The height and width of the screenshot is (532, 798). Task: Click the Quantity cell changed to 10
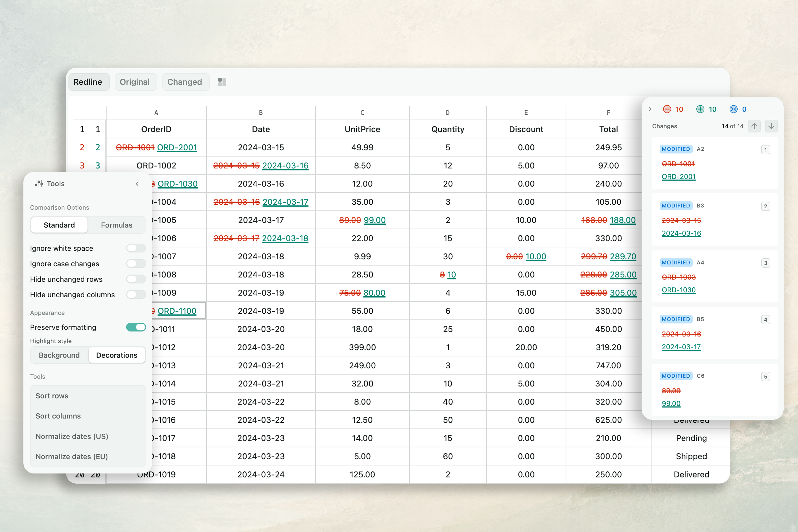click(x=447, y=275)
